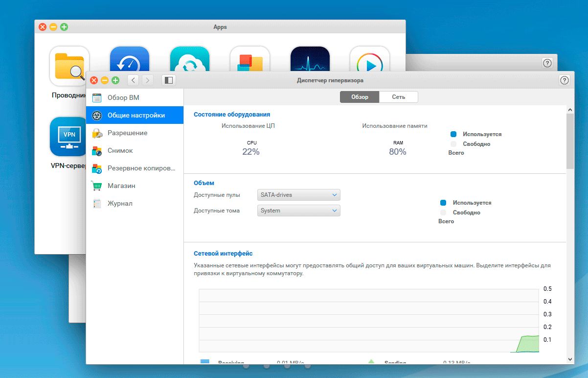
Task: Click the CPU 22% usage value
Action: pyautogui.click(x=251, y=152)
